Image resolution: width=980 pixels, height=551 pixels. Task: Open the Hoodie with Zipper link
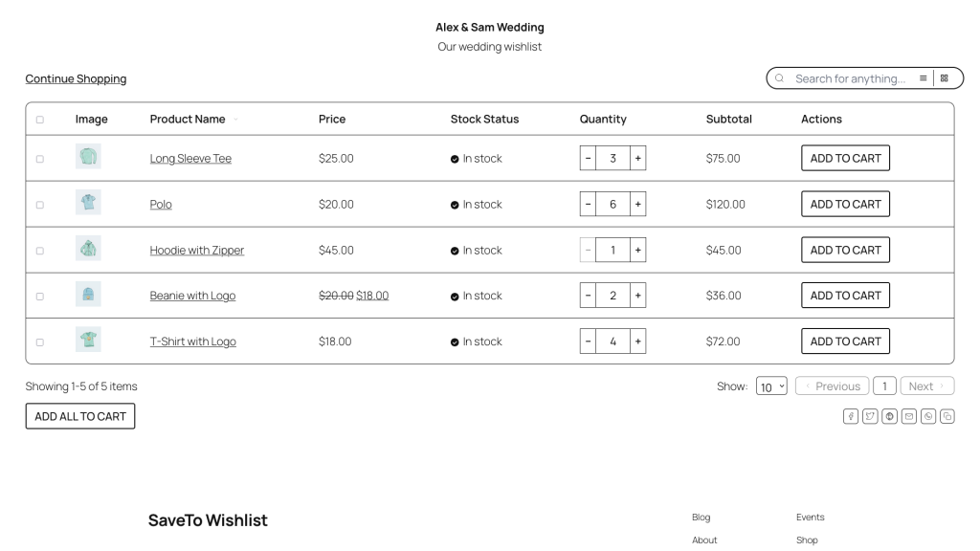click(197, 250)
